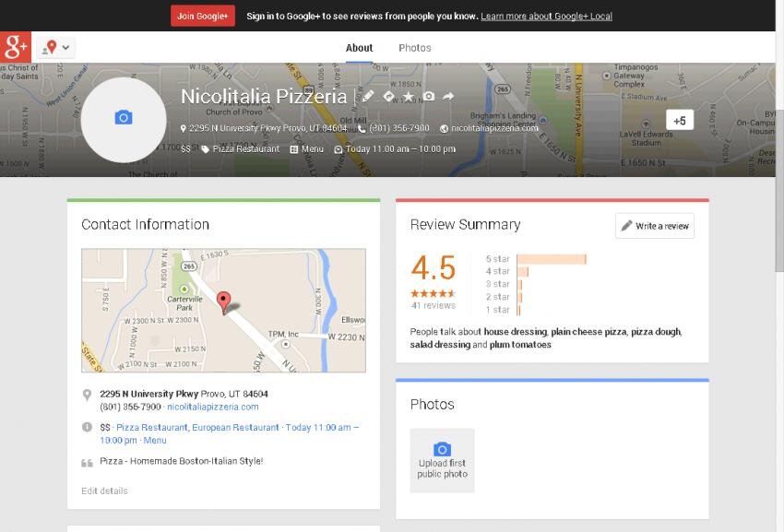
Task: Click the clock icon before today's hours
Action: [x=338, y=149]
